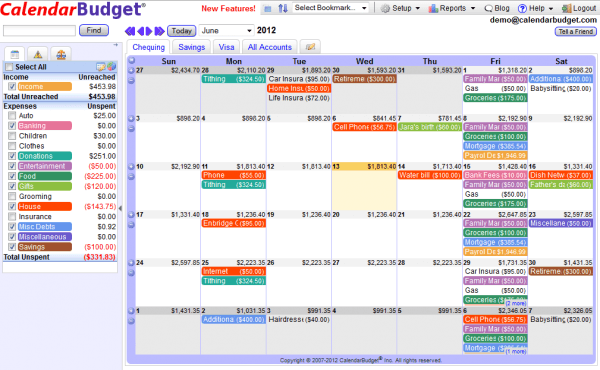Image resolution: width=600 pixels, height=370 pixels.
Task: Go to the next month arrow
Action: click(x=150, y=31)
